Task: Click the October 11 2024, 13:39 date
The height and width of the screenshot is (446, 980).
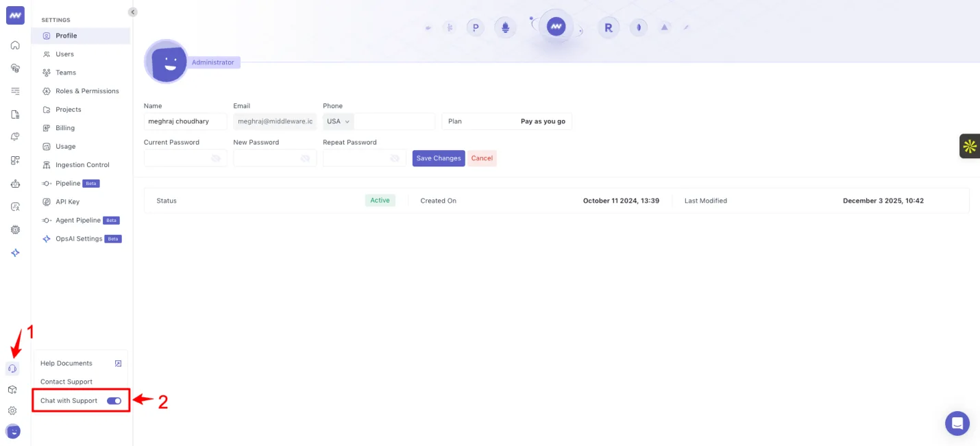Action: 621,201
